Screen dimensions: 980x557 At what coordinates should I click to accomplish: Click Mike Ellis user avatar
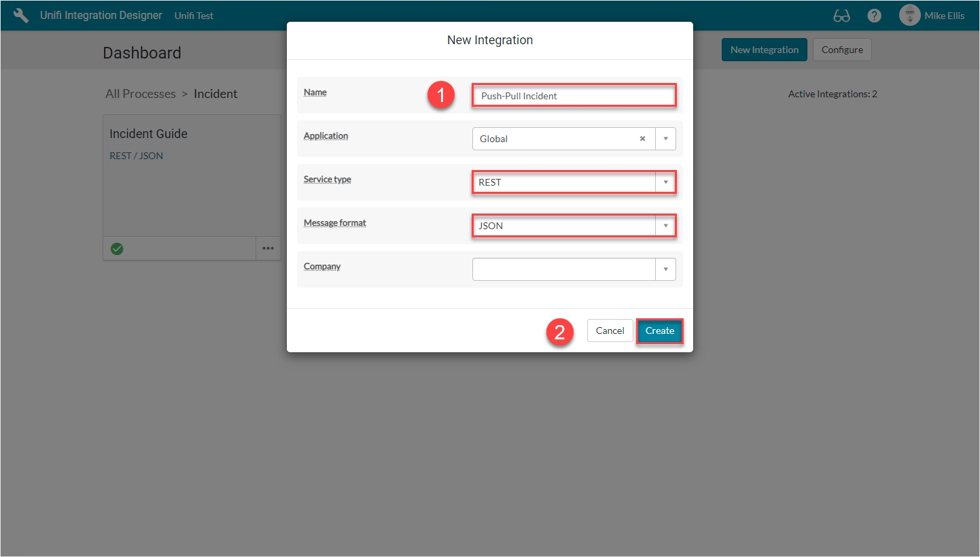[909, 16]
